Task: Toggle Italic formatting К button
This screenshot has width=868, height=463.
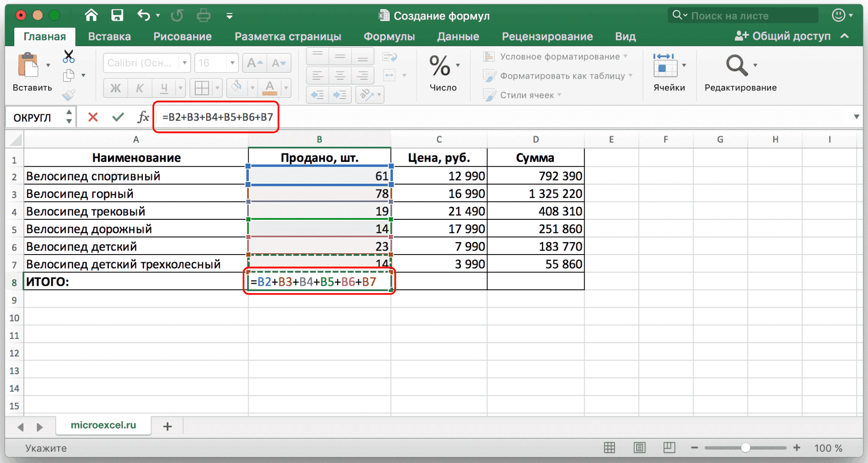Action: click(140, 88)
